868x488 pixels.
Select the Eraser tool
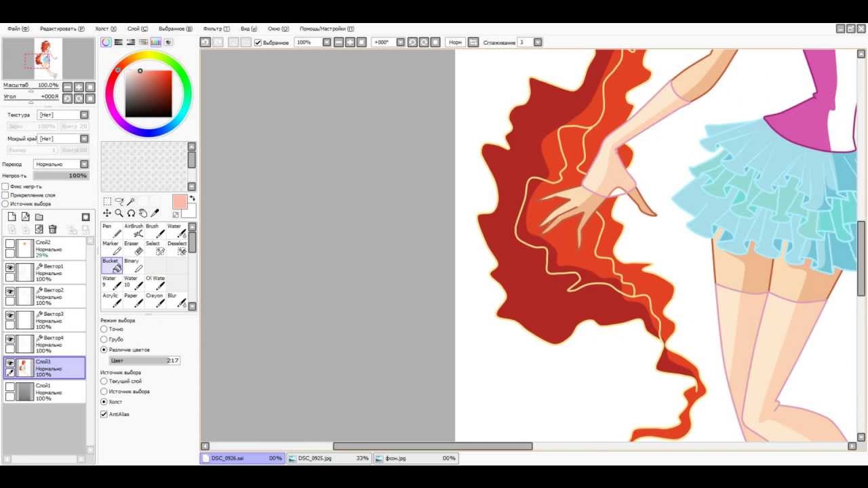point(134,247)
